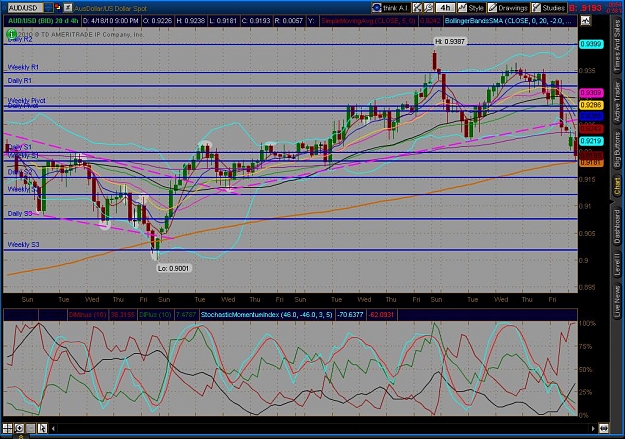The width and height of the screenshot is (625, 439).
Task: Click the grey square icon in bottom toolbar
Action: [x=31, y=428]
